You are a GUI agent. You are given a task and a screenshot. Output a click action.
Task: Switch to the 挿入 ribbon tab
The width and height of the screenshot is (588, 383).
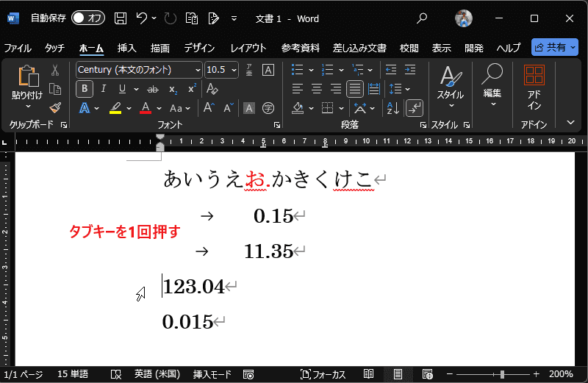[x=127, y=48]
